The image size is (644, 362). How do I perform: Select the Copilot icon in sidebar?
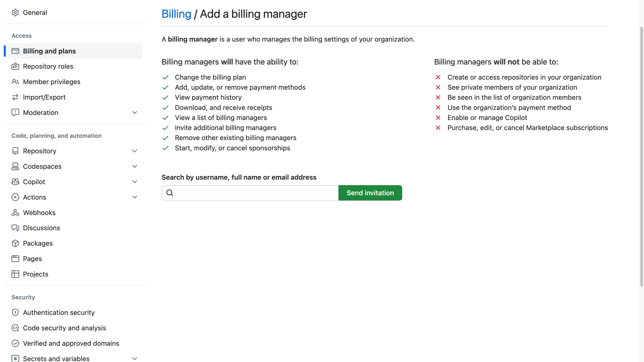(15, 182)
